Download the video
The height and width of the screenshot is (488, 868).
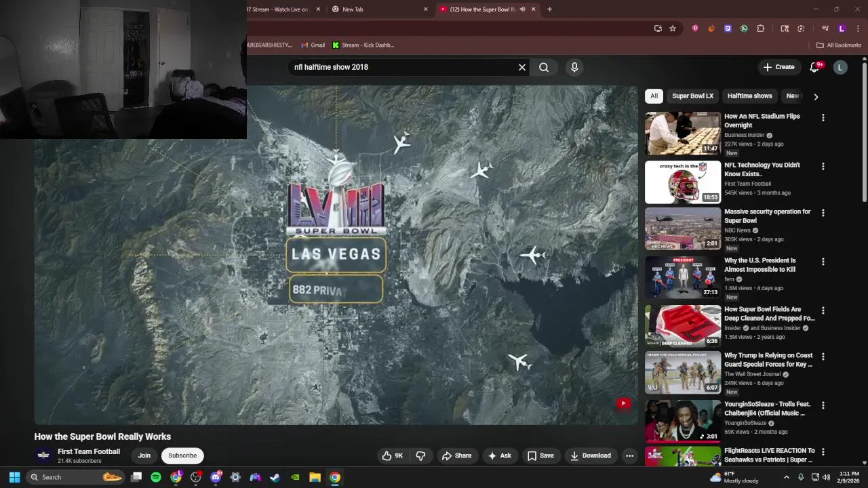click(x=590, y=455)
